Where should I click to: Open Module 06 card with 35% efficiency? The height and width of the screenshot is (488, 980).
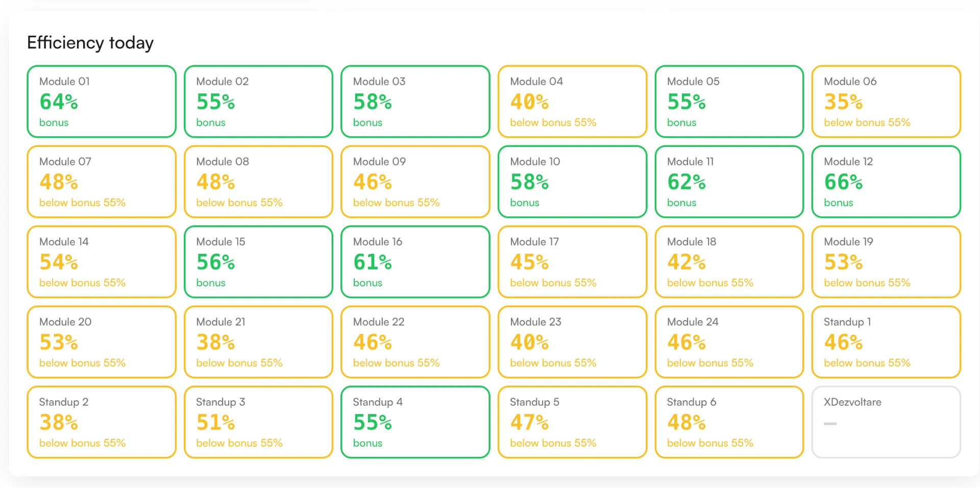886,102
